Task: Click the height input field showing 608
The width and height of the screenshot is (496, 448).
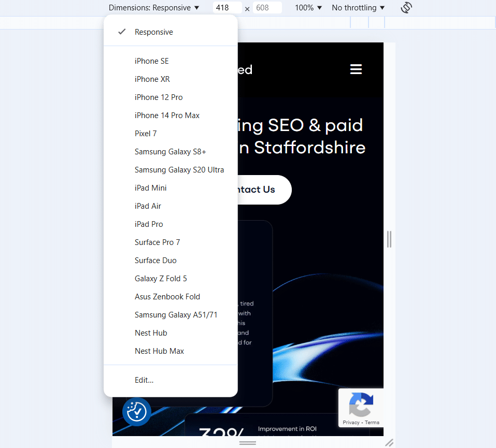Action: [267, 8]
